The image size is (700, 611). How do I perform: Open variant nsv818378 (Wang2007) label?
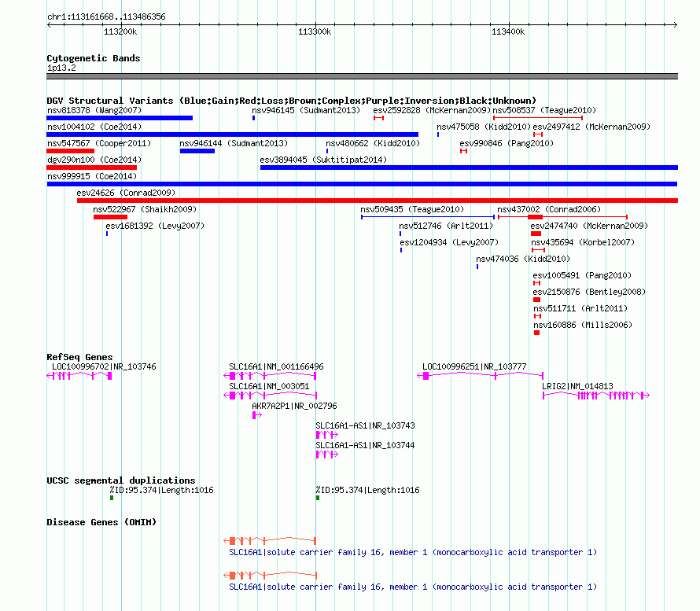click(94, 110)
